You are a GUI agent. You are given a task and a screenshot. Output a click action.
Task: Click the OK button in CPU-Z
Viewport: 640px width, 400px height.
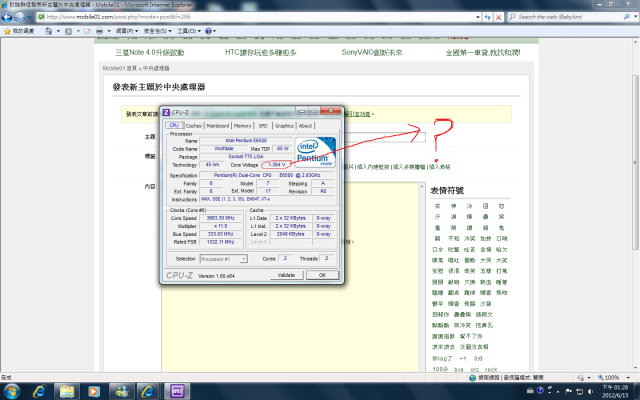(322, 275)
